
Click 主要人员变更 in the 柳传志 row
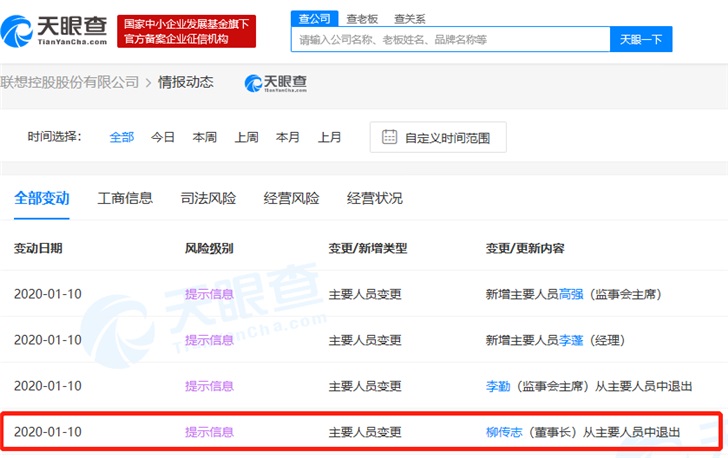[365, 432]
